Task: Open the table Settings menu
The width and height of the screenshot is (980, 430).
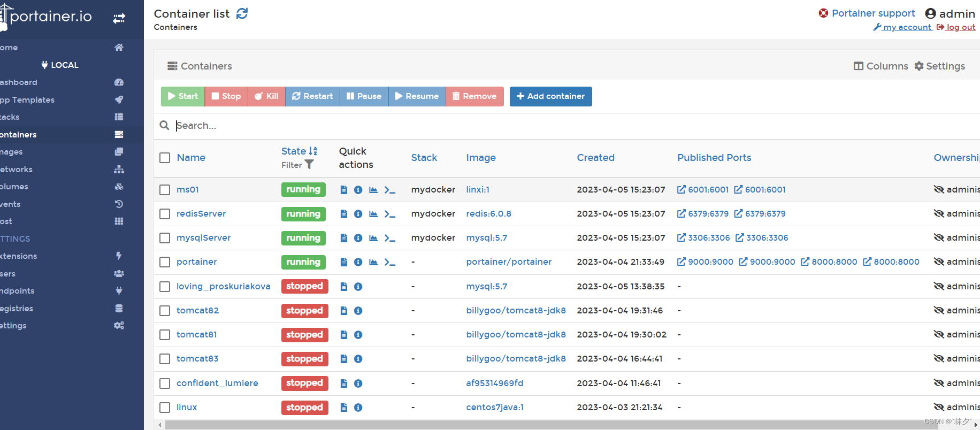Action: tap(939, 66)
